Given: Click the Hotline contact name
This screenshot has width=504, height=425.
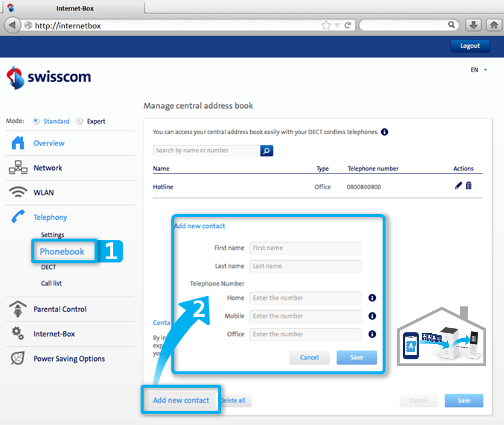Looking at the screenshot, I should pyautogui.click(x=163, y=187).
